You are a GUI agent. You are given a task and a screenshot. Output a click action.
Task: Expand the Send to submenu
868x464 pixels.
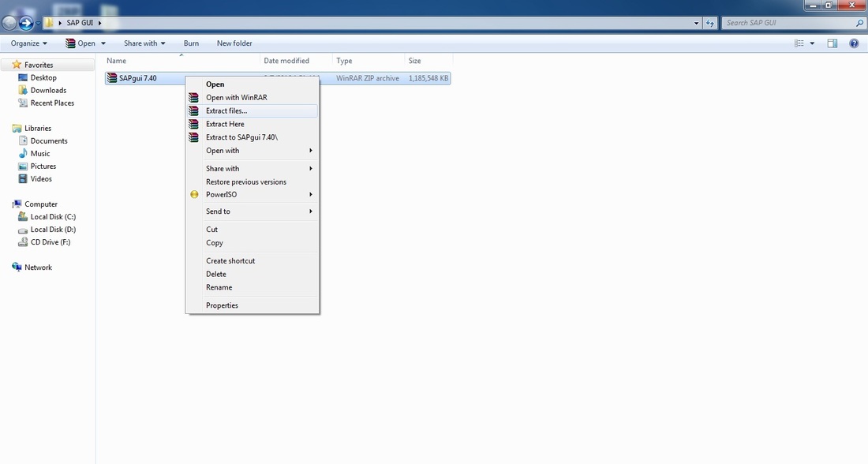coord(253,211)
